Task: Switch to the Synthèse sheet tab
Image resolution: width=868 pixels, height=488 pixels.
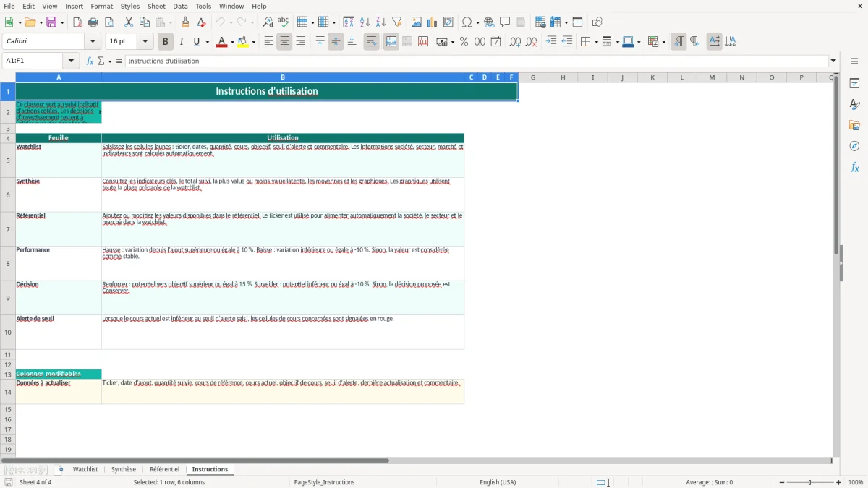Action: (x=124, y=469)
